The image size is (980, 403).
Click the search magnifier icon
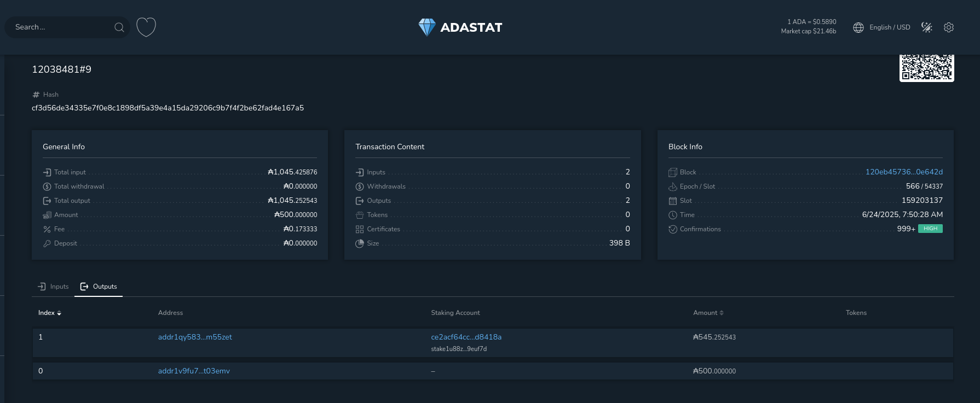119,27
